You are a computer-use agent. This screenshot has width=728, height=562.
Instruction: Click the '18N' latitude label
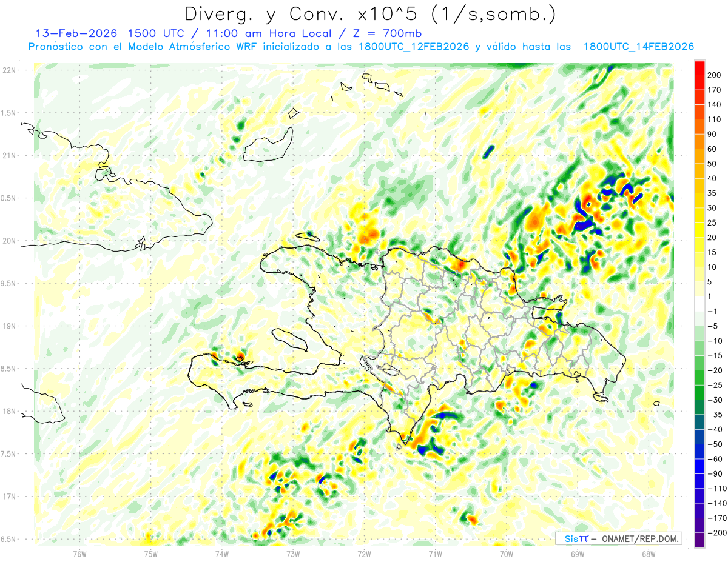click(x=9, y=412)
